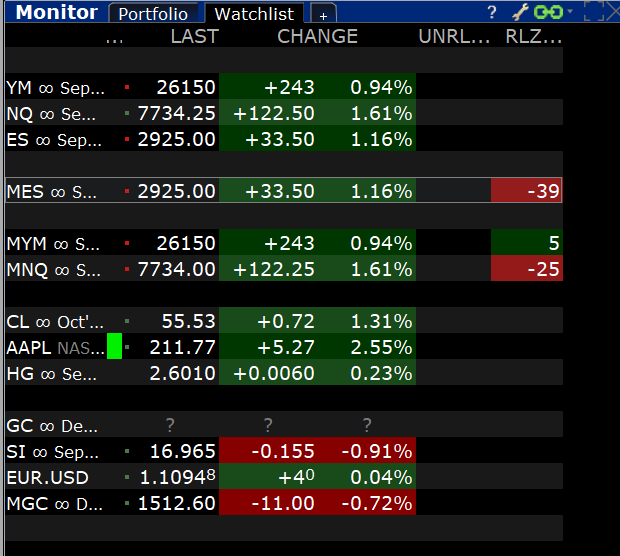Switch to the Portfolio tab

[x=153, y=14]
